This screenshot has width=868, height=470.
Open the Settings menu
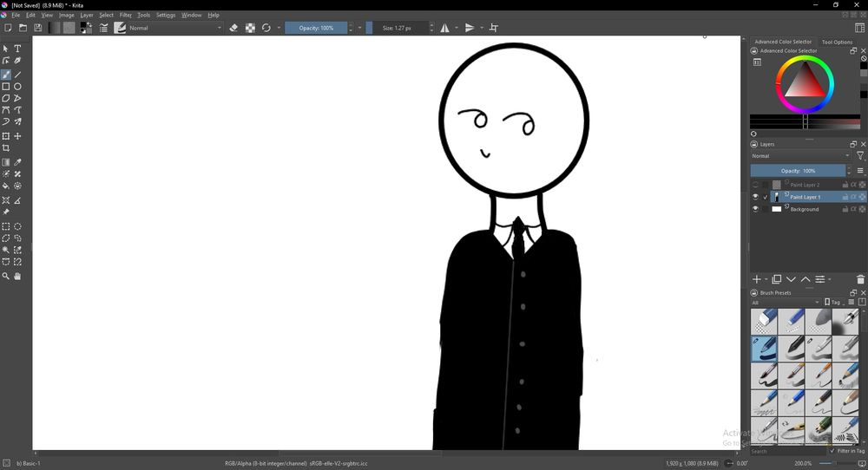pos(166,15)
